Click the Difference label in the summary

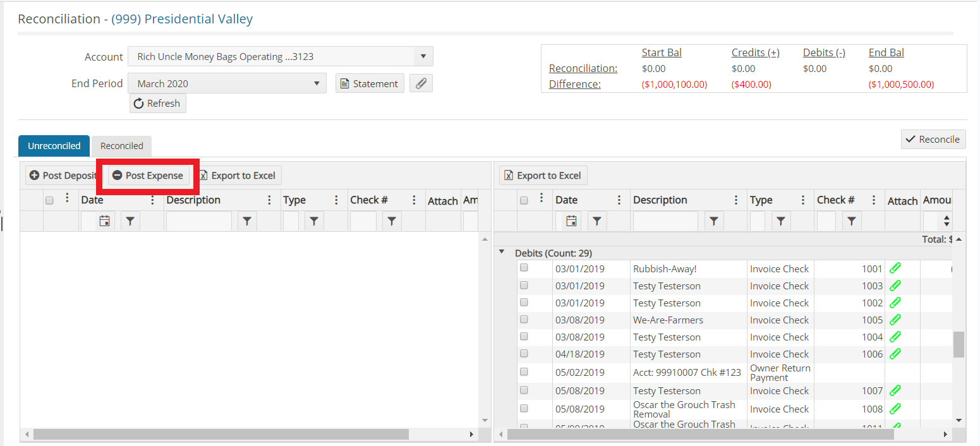[575, 84]
